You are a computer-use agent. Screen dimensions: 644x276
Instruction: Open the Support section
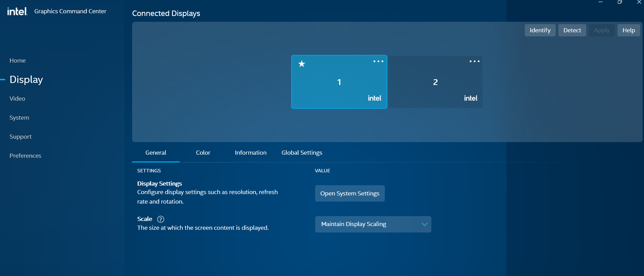pos(20,137)
